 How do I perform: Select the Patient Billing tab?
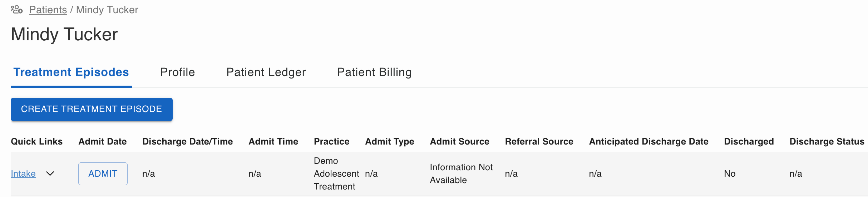(374, 72)
